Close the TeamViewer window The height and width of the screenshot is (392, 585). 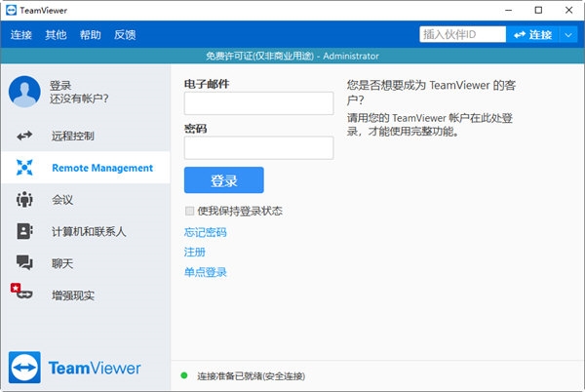(568, 10)
